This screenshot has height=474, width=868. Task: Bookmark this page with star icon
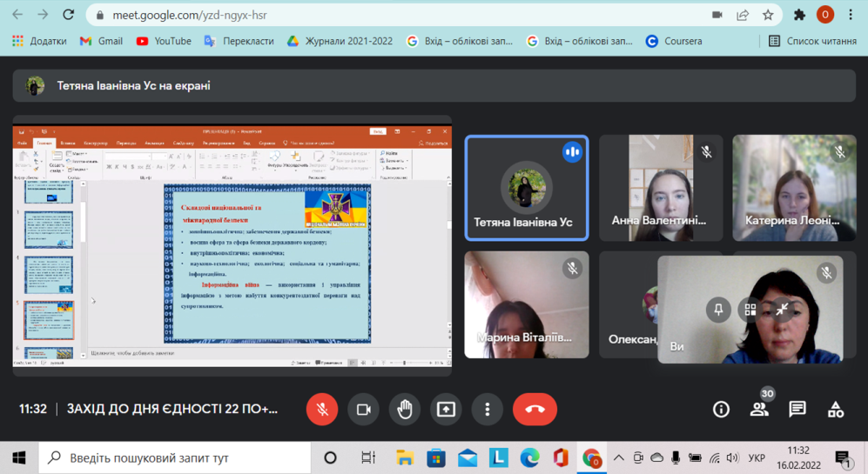pos(768,15)
